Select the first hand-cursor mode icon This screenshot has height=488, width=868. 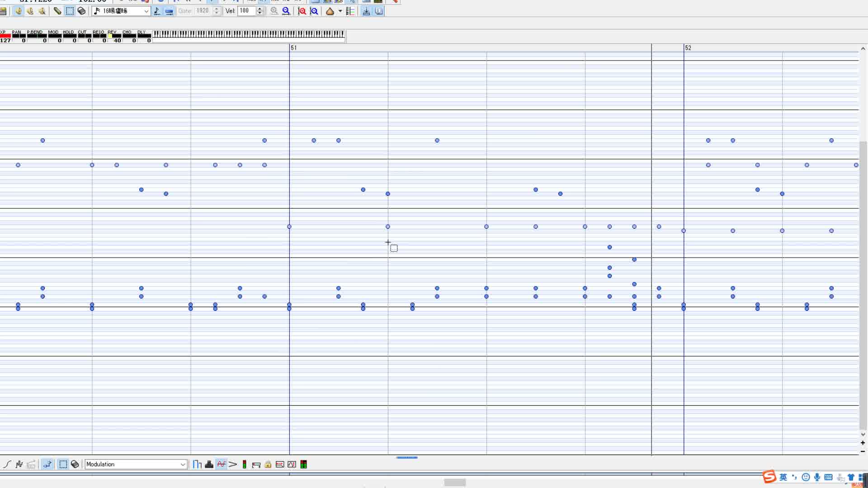pyautogui.click(x=18, y=11)
